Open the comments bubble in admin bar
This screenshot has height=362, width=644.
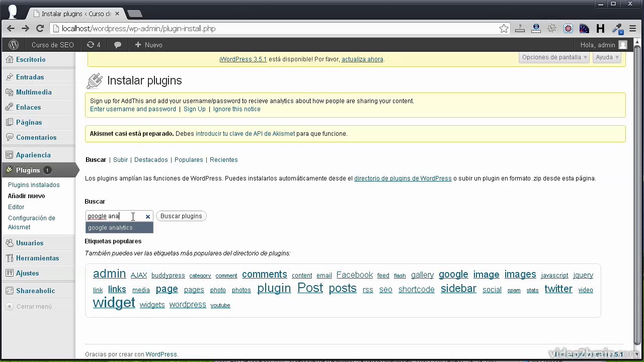pyautogui.click(x=118, y=45)
